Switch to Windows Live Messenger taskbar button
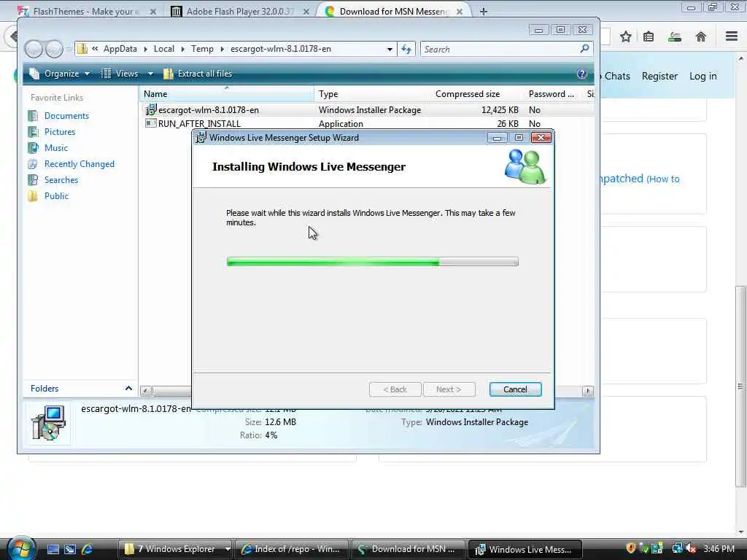747x560 pixels. tap(525, 549)
